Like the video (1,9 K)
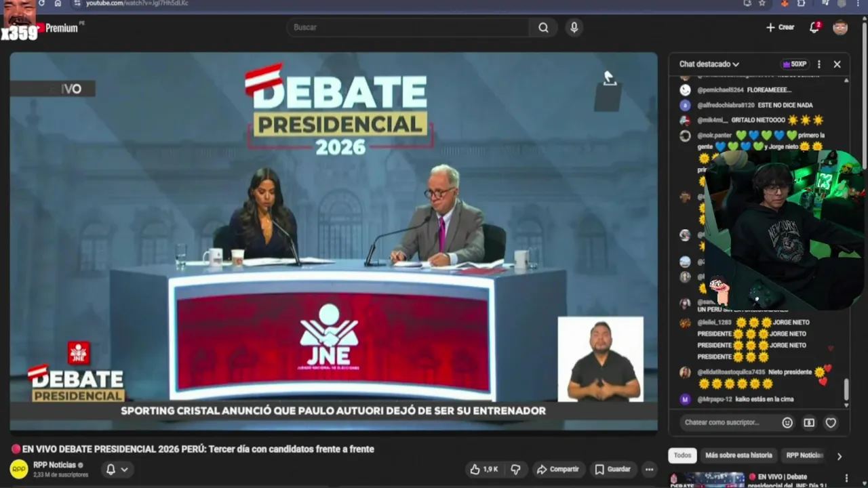The image size is (868, 488). (484, 469)
